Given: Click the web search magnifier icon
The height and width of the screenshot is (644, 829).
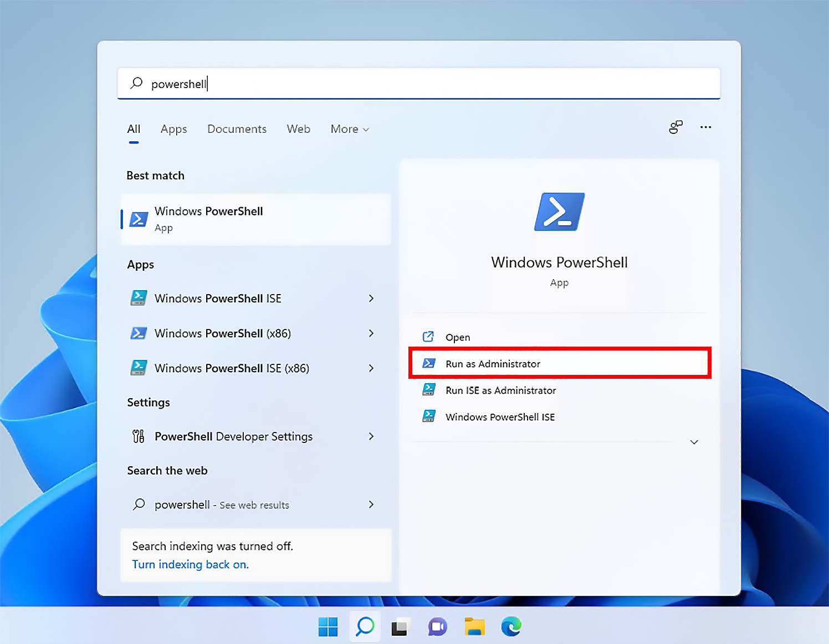Looking at the screenshot, I should point(139,504).
